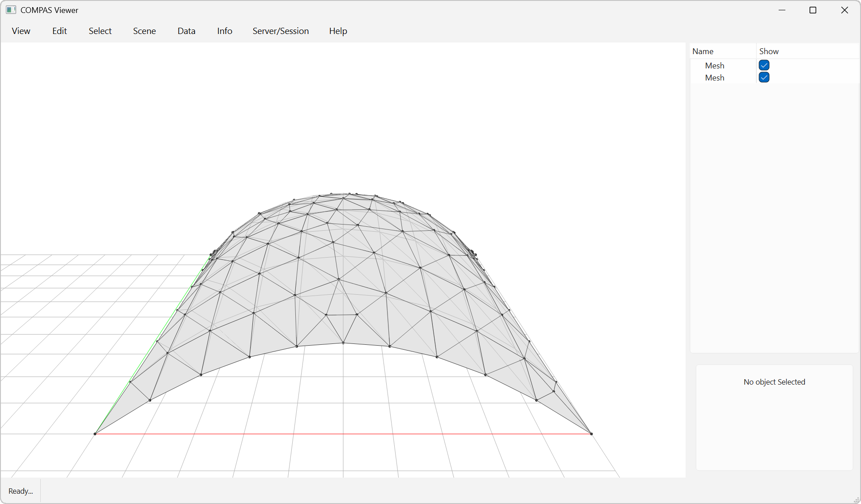This screenshot has height=504, width=861.
Task: Maximize the COMPAS Viewer window
Action: 813,10
